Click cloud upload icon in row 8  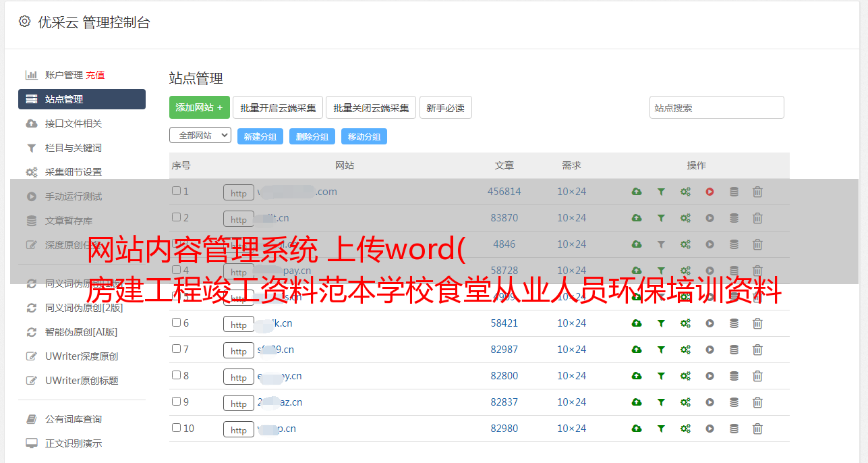(x=637, y=376)
